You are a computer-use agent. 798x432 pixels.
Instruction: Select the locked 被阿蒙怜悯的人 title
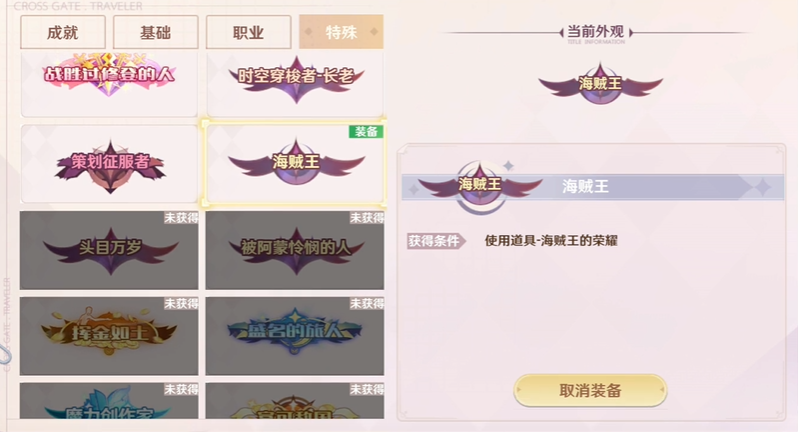coord(295,250)
